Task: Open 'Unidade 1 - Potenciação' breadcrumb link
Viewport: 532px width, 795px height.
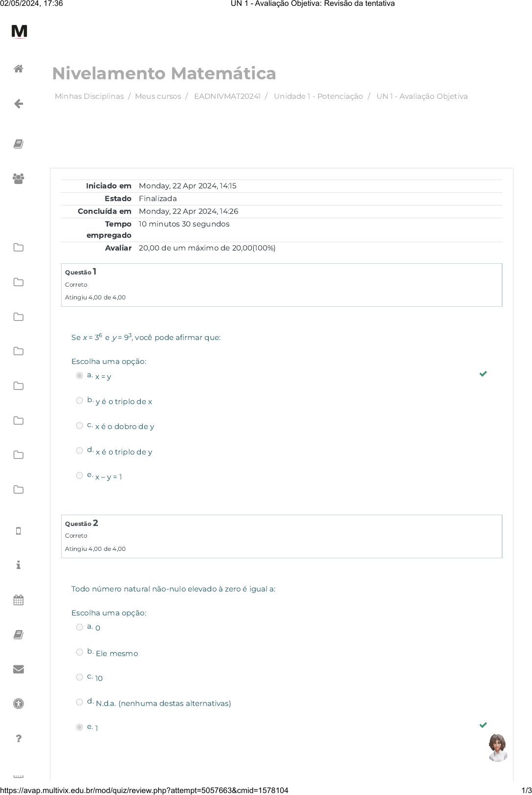Action: (x=318, y=96)
